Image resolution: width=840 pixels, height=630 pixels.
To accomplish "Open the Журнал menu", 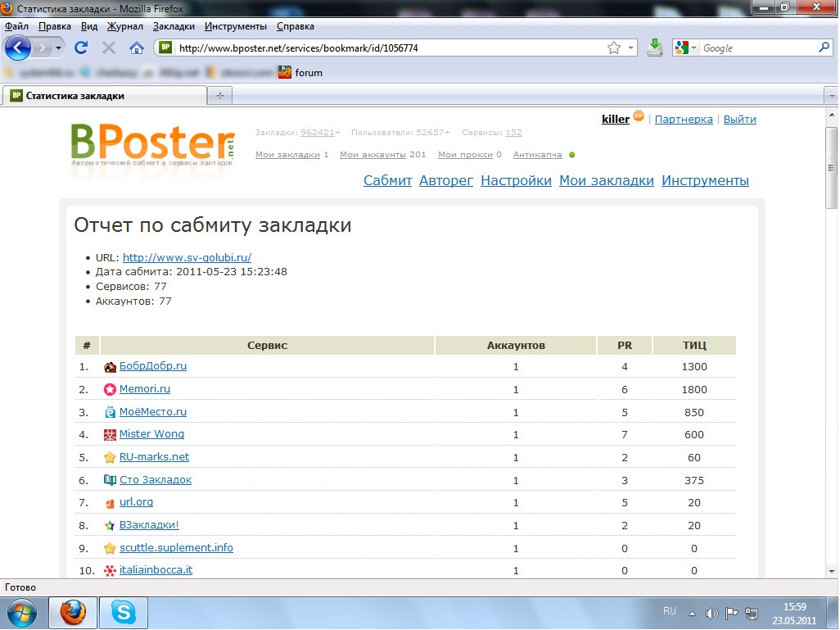I will 124,26.
